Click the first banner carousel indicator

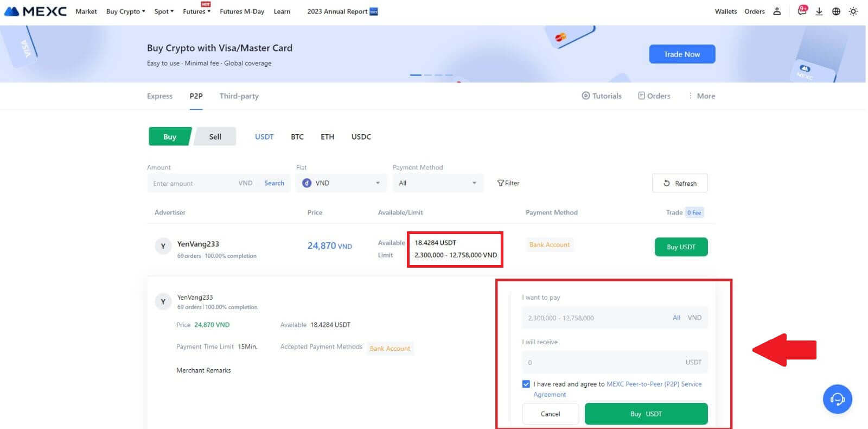point(416,75)
